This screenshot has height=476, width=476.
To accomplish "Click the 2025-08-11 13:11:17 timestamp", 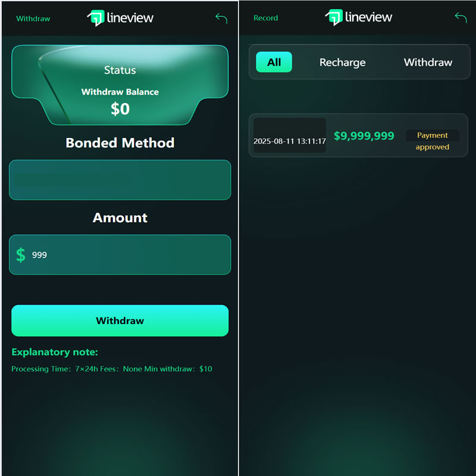I will (290, 141).
